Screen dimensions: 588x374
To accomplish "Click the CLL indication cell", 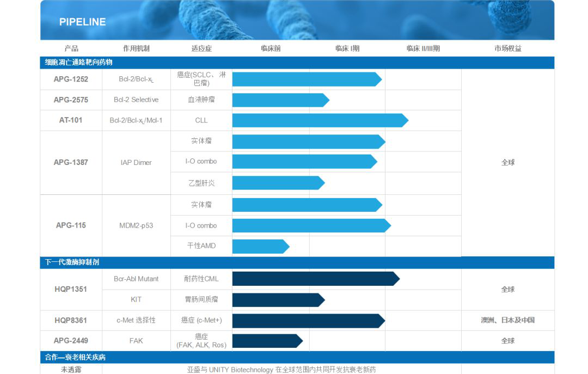I will [201, 120].
